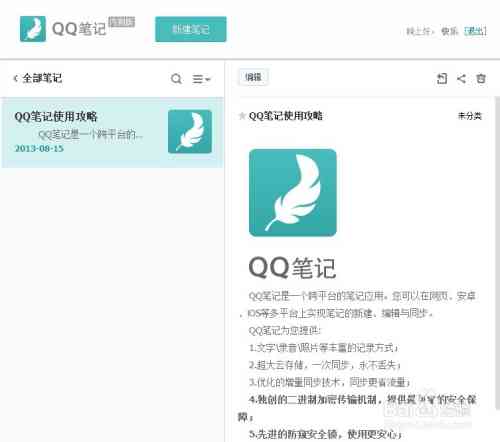Click the QQ笔记 feather logo in header
500x442 pixels.
pos(33,29)
